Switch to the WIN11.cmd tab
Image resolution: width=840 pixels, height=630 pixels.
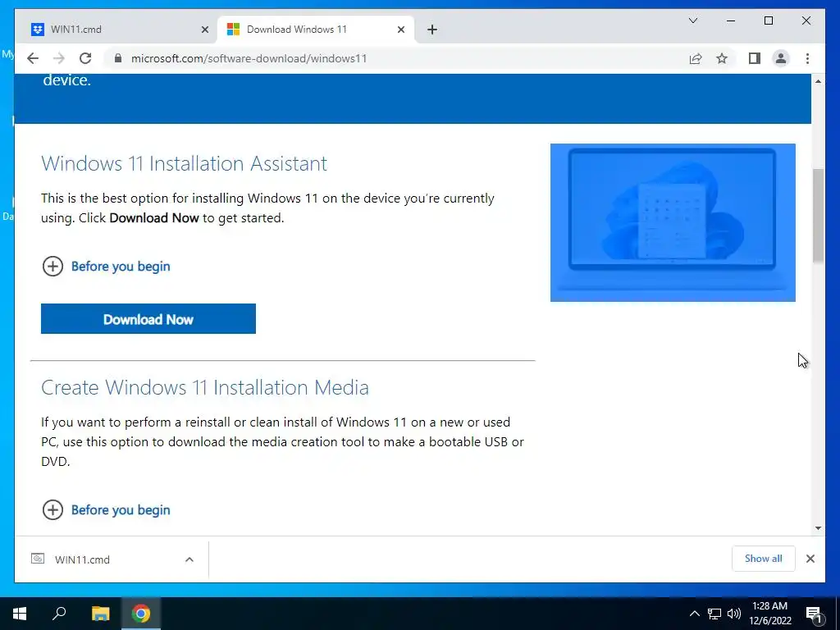pos(113,30)
